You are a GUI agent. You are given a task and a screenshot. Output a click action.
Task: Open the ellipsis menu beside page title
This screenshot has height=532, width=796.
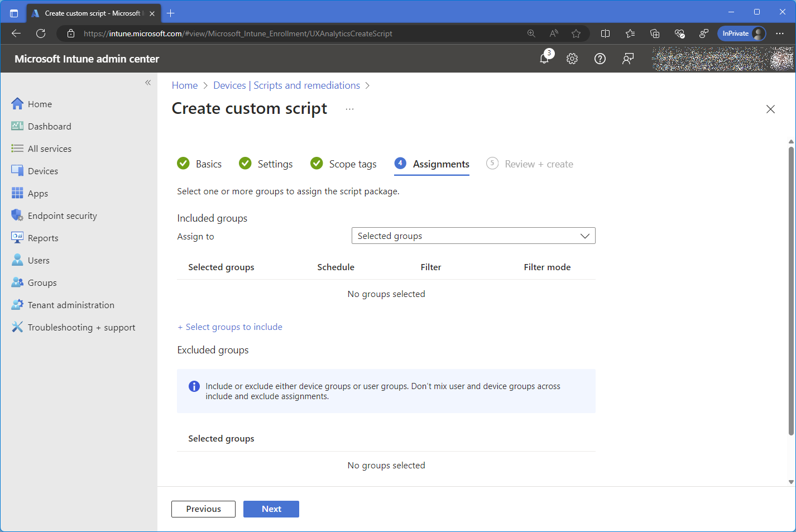click(349, 109)
